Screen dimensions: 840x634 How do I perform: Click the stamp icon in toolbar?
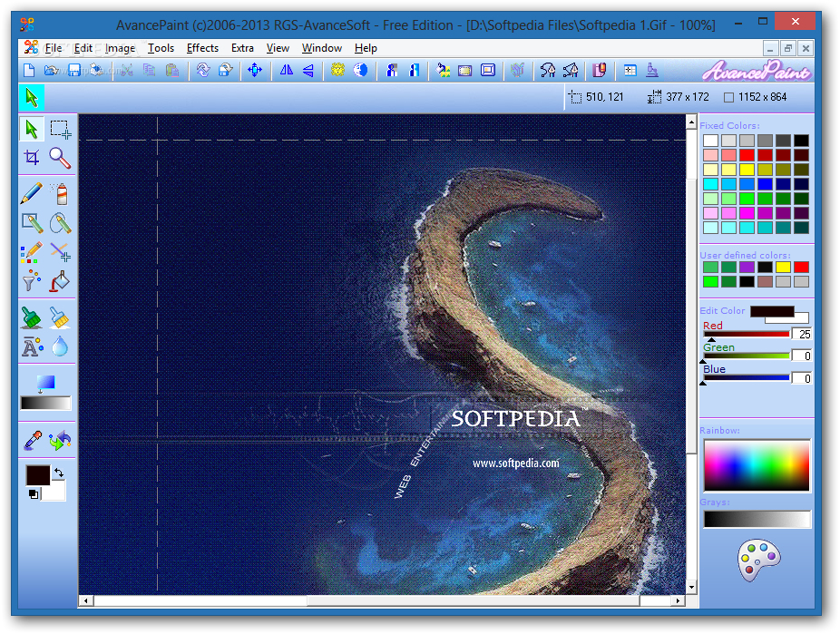tap(652, 70)
